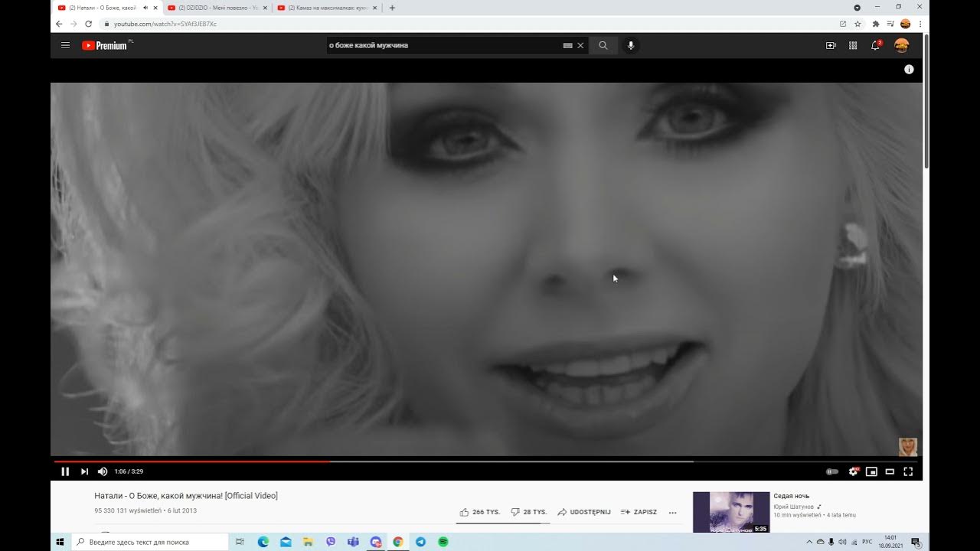Click the magnifier search button
The width and height of the screenshot is (980, 551).
tap(603, 46)
